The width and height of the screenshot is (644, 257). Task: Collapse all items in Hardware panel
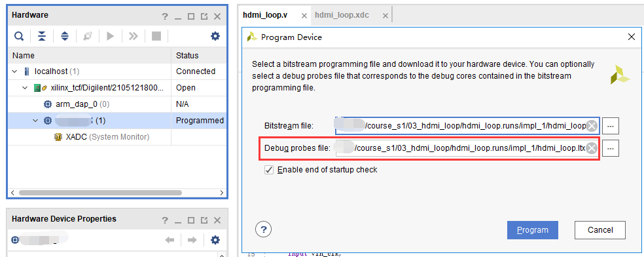42,37
